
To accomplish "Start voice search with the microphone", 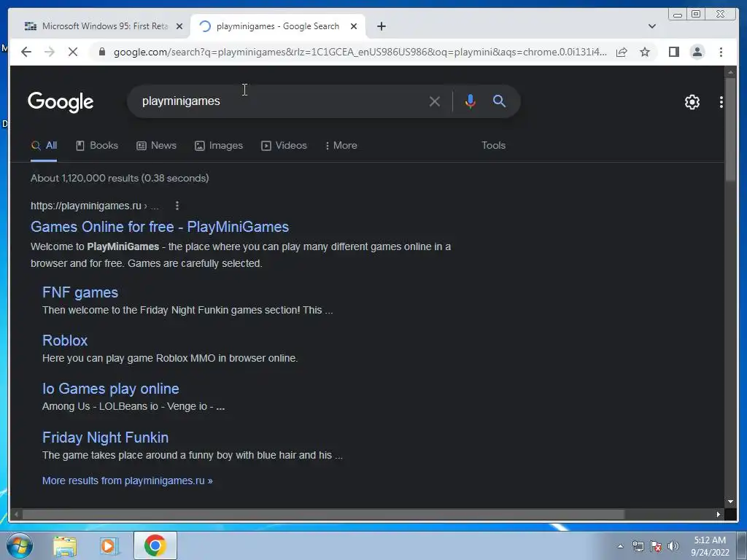I will [x=471, y=101].
